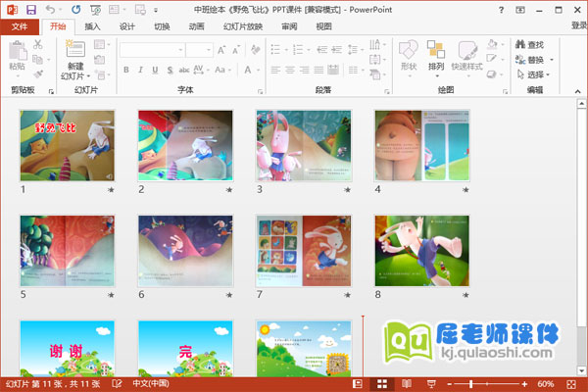Click the 文件 file button
The width and height of the screenshot is (588, 392).
(20, 26)
